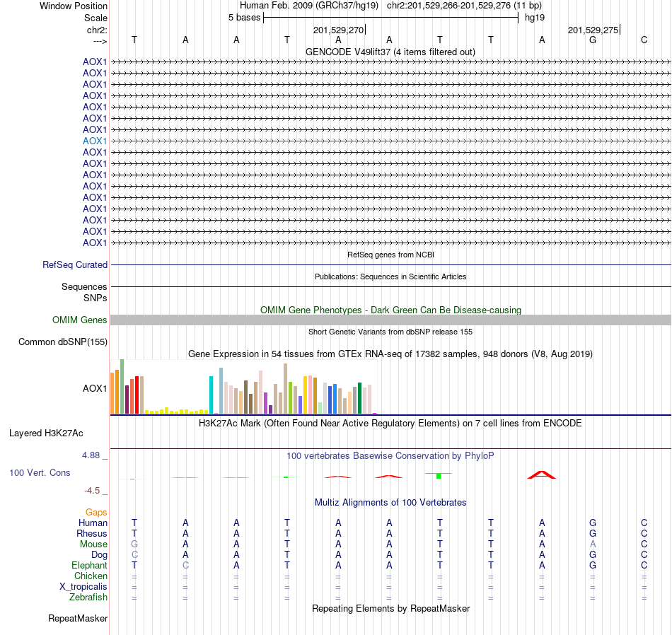Open the GTEx Gene Expression track title

pyautogui.click(x=390, y=354)
